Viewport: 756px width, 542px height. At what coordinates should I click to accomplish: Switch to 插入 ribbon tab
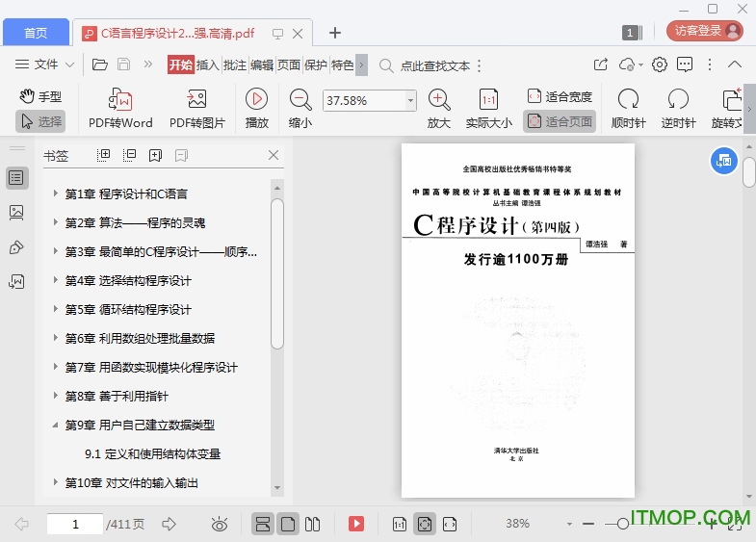[x=208, y=65]
